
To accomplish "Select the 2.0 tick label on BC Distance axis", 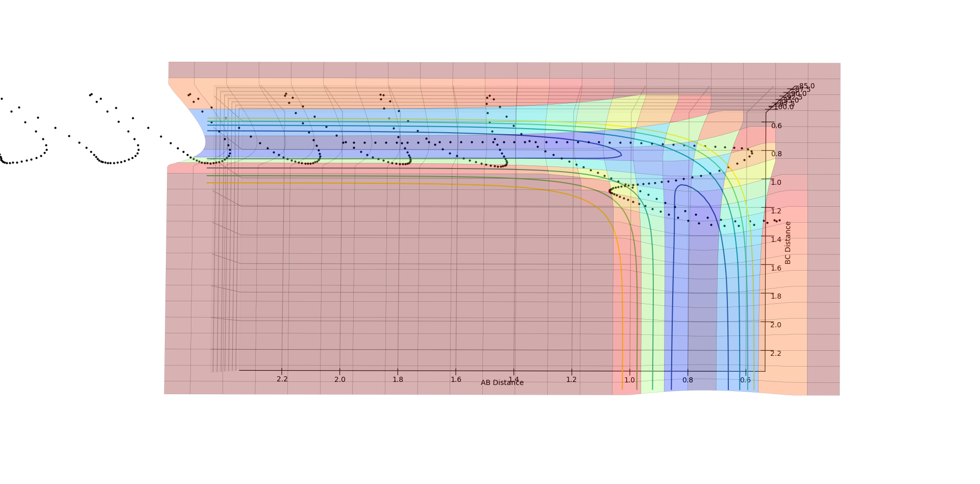I will coord(776,325).
